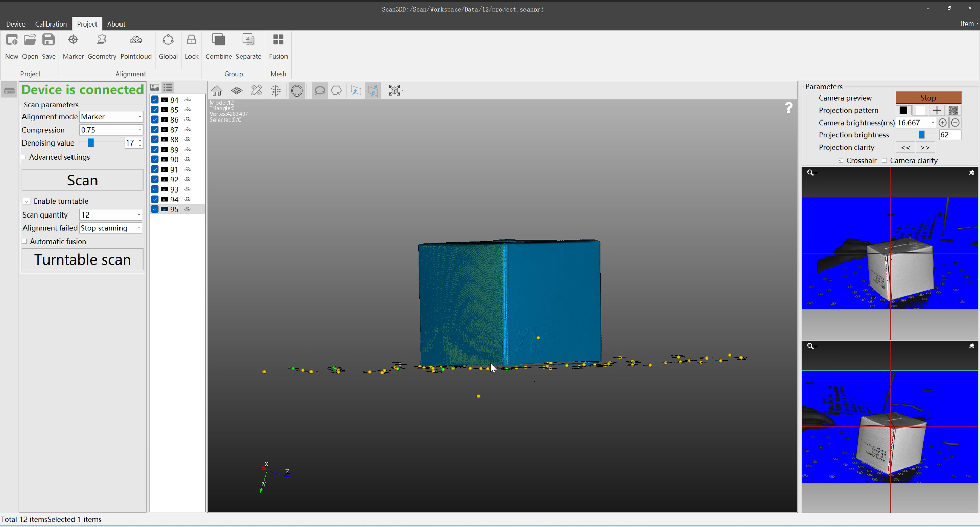Switch to the Calibration tab

pos(51,24)
